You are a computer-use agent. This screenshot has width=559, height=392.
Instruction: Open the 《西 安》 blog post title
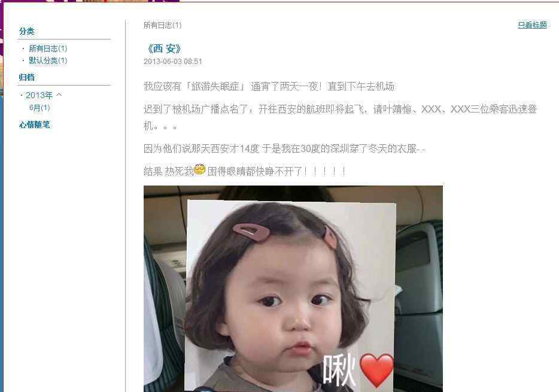pos(164,49)
